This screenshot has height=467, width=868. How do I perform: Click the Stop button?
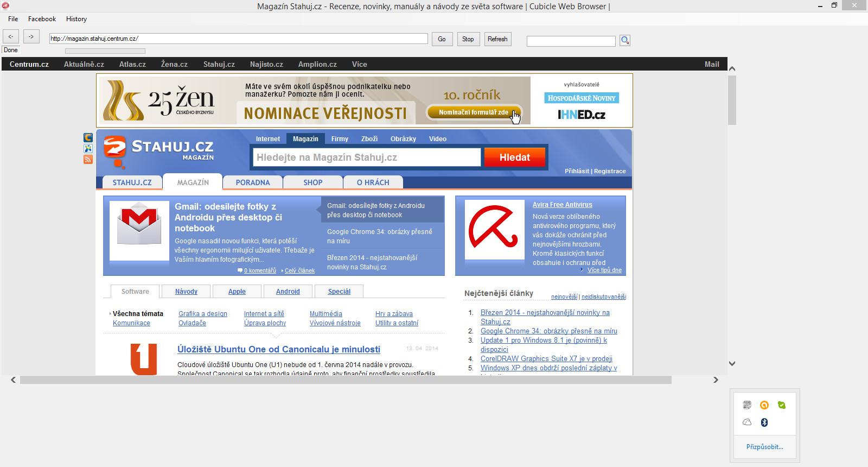click(468, 39)
